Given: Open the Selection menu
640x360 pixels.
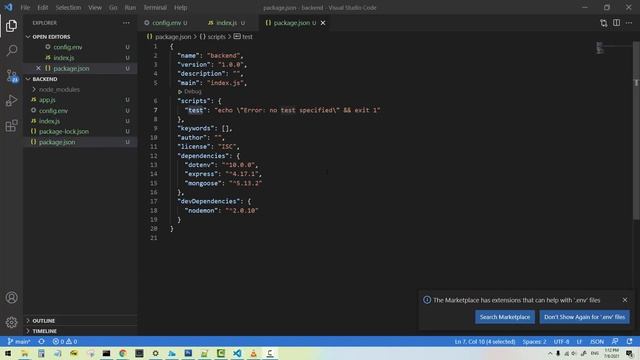Looking at the screenshot, I should click(x=68, y=7).
